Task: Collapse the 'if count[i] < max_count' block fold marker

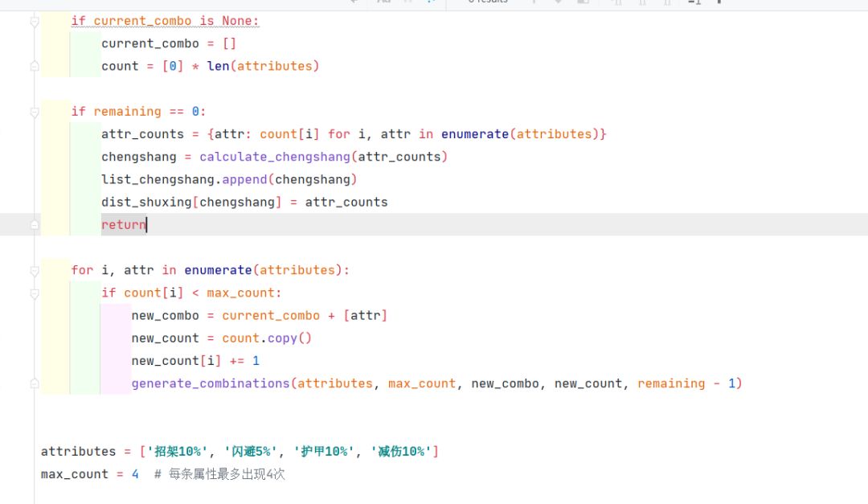Action: tap(35, 293)
